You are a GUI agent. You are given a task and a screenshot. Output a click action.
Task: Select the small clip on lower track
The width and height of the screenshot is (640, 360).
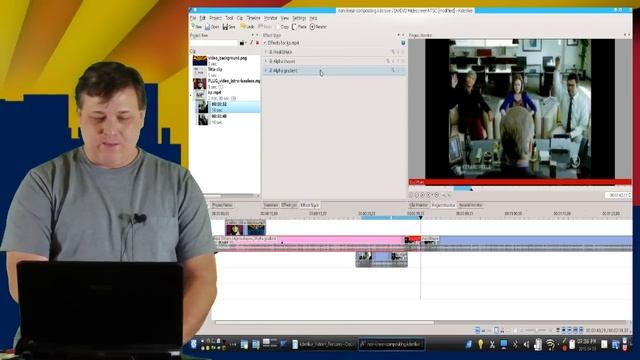pyautogui.click(x=382, y=260)
